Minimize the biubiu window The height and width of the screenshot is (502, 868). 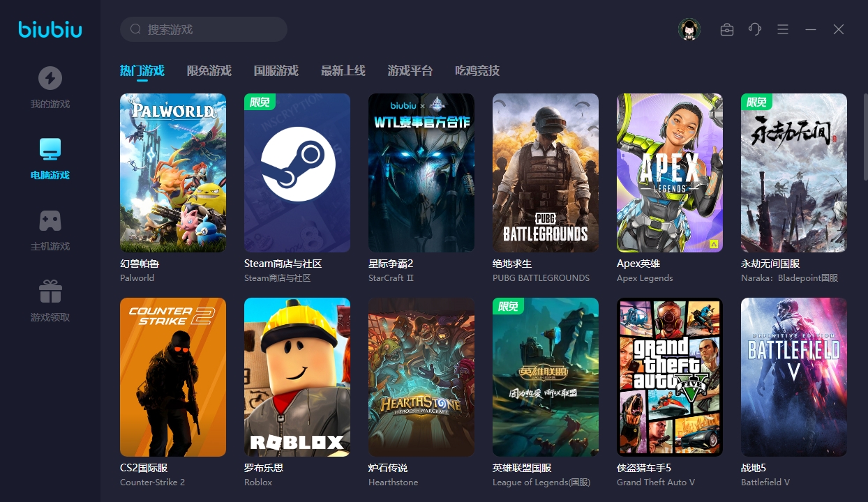(811, 29)
